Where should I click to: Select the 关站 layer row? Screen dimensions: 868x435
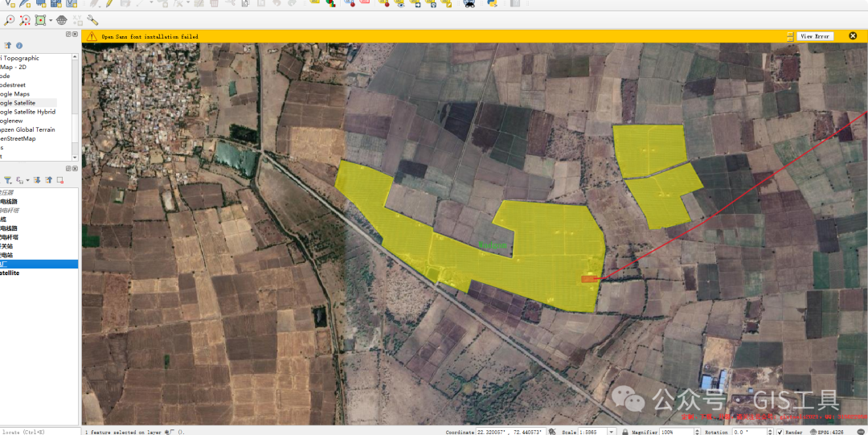[x=39, y=246]
